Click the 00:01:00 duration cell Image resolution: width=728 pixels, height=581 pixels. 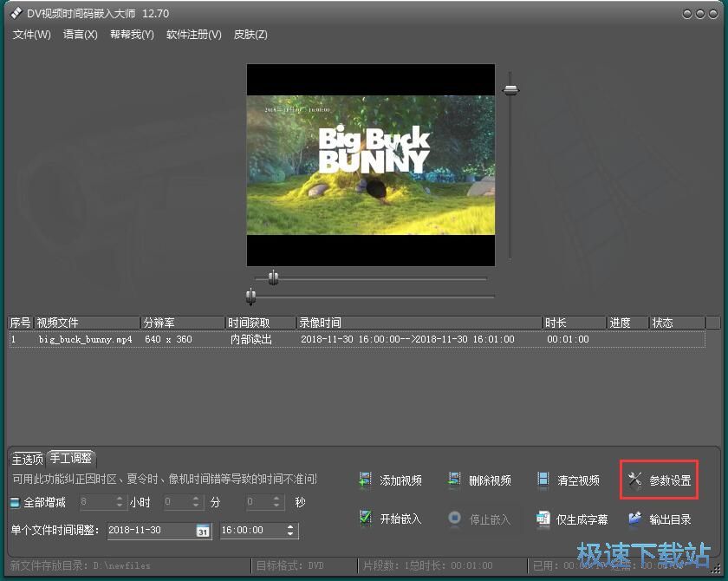tap(568, 340)
